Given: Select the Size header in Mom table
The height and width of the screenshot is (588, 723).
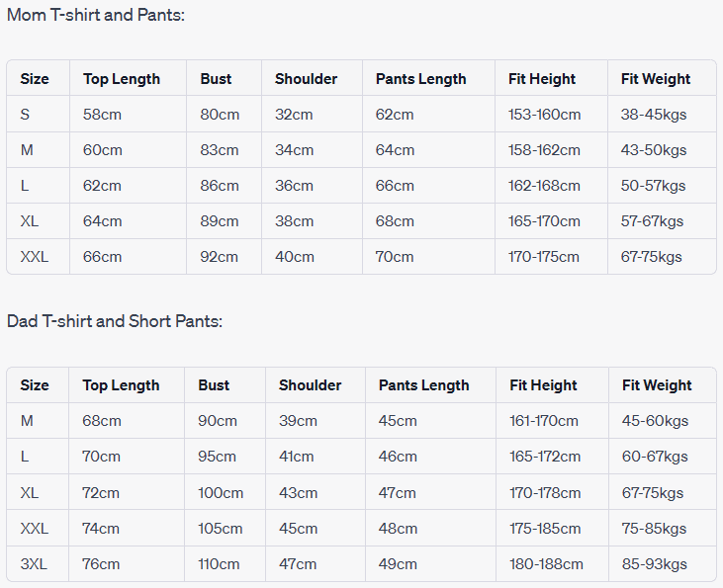Looking at the screenshot, I should pyautogui.click(x=34, y=79).
